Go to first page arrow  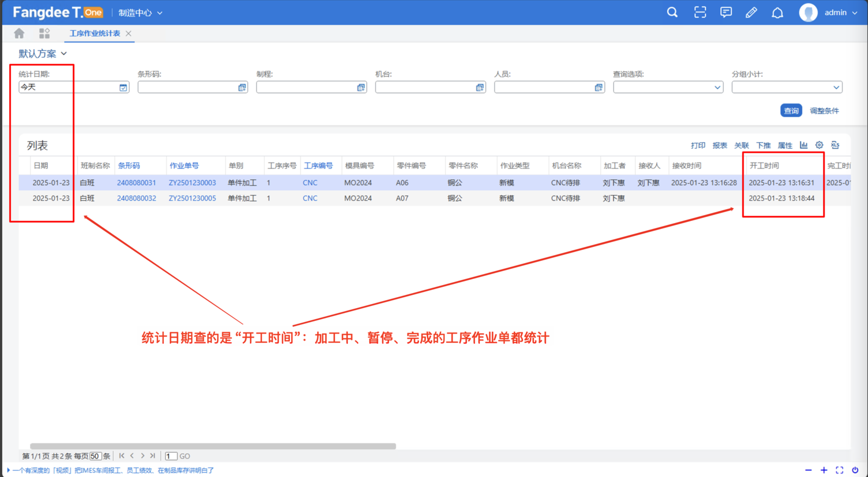click(122, 456)
